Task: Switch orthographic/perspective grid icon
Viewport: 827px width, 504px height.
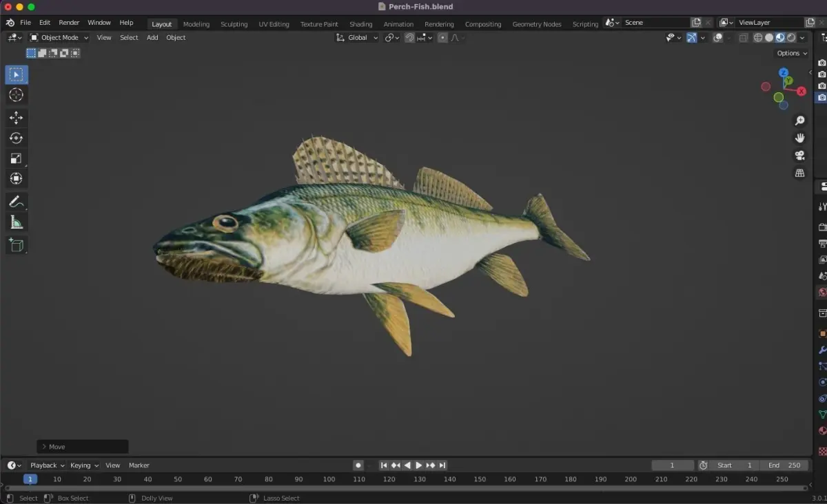Action: tap(799, 173)
